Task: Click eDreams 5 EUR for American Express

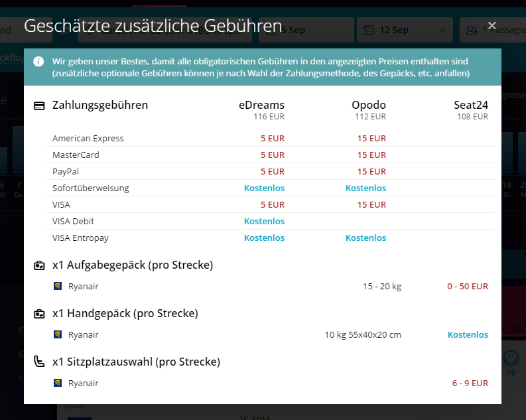Action: [273, 138]
